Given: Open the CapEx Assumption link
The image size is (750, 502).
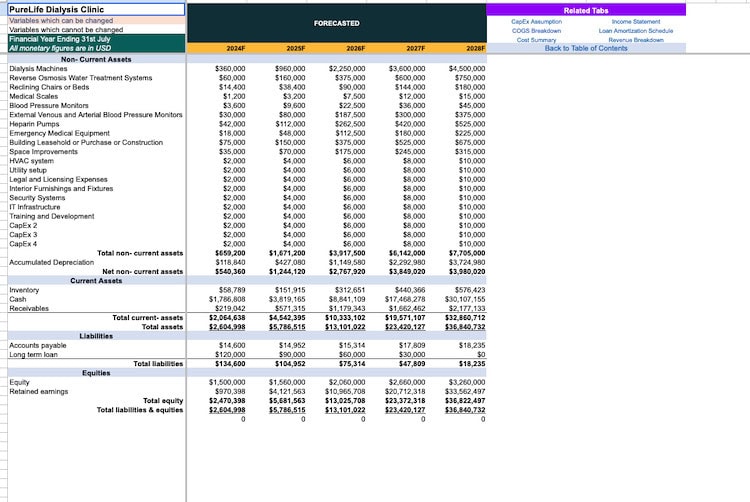Looking at the screenshot, I should pyautogui.click(x=536, y=22).
